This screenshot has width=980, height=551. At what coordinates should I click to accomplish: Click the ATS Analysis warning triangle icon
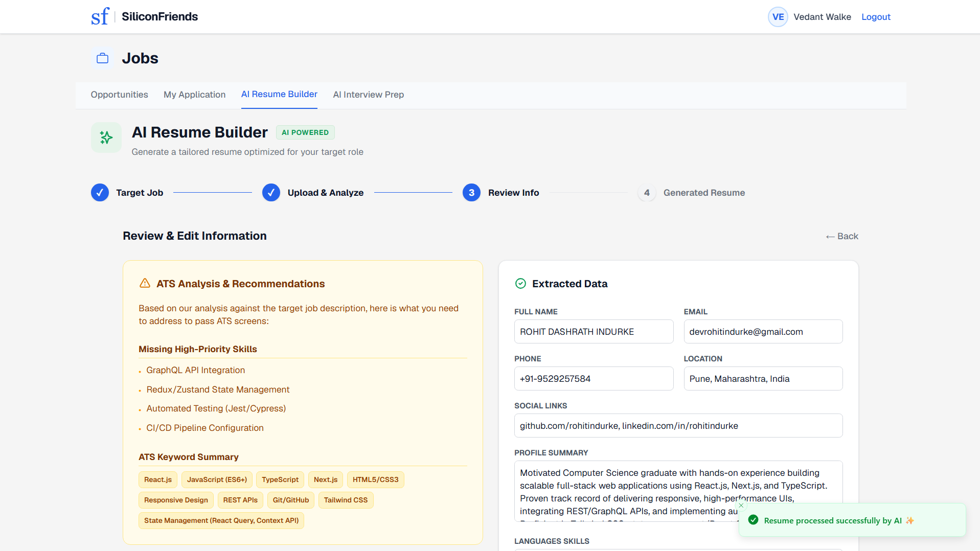point(145,283)
